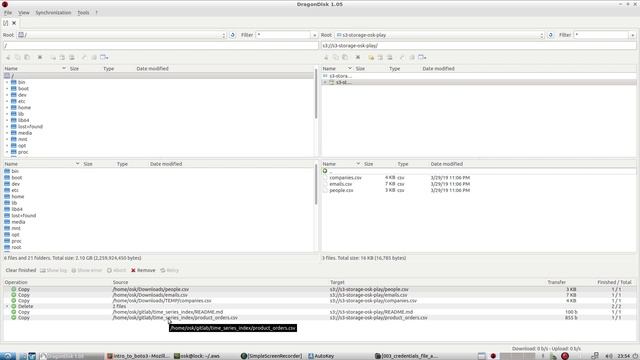The width and height of the screenshot is (640, 360).
Task: Click the S3 path field showing s3://s3-storage-osk-play/
Action: (478, 46)
